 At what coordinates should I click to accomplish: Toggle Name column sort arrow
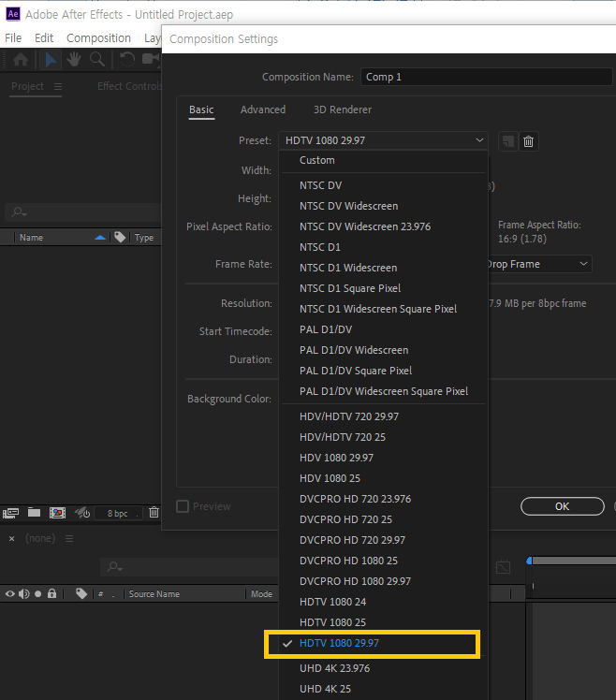(100, 238)
